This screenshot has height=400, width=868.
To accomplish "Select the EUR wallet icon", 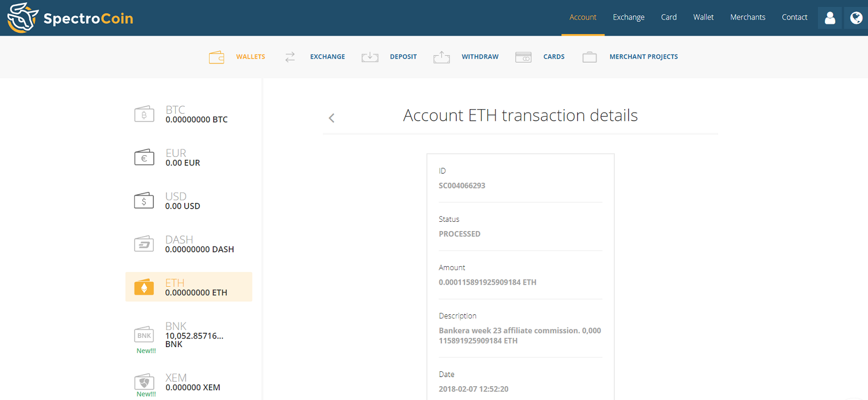I will coord(144,157).
